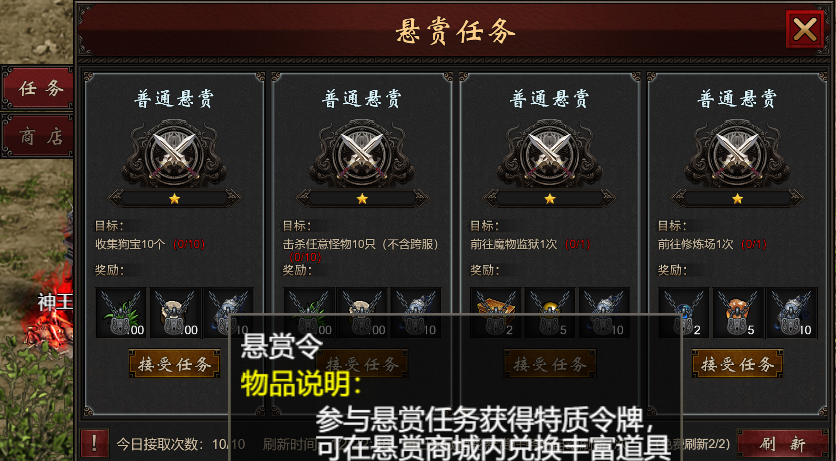Click the green herb reward icon in first bounty

[121, 313]
